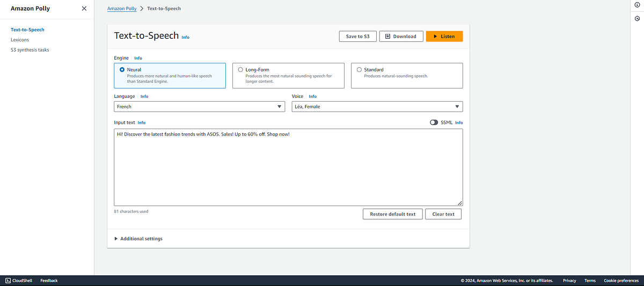
Task: Click the Clear text button
Action: 443,214
